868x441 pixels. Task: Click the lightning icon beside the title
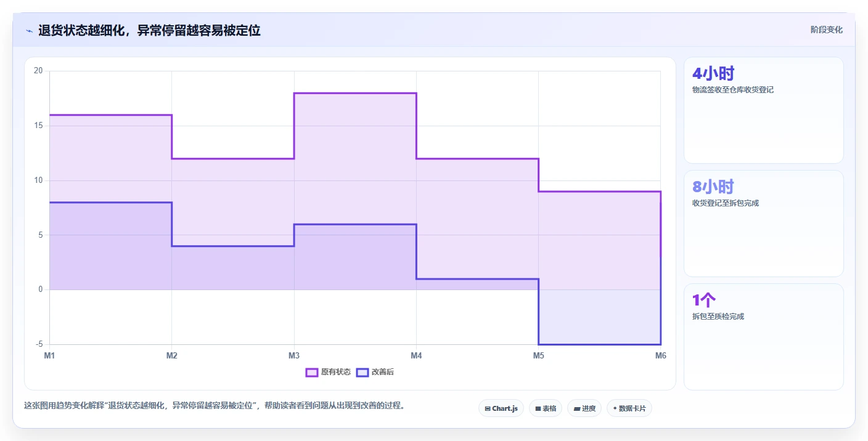point(29,31)
